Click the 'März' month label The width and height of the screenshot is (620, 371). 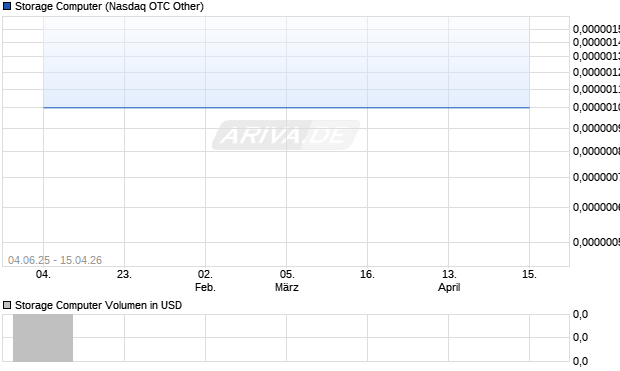[x=287, y=287]
